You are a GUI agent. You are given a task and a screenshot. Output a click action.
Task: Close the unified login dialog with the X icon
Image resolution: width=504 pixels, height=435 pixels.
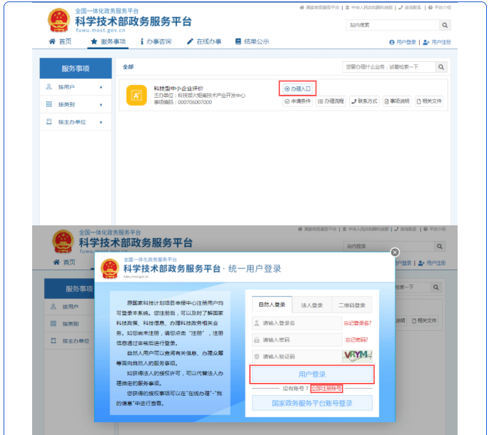coord(395,252)
